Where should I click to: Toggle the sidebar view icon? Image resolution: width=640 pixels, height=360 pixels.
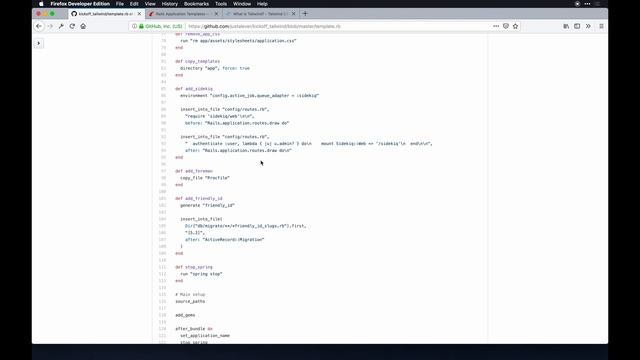[x=577, y=26]
